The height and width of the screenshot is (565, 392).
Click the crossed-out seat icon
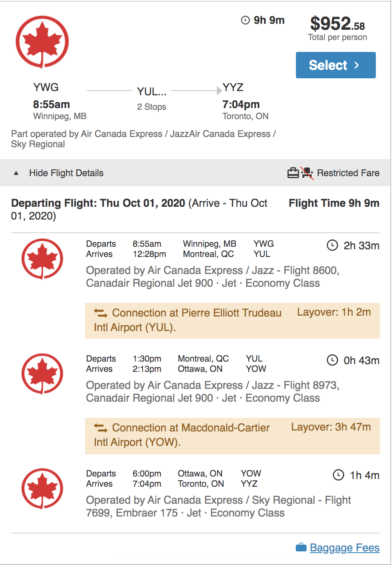[307, 173]
